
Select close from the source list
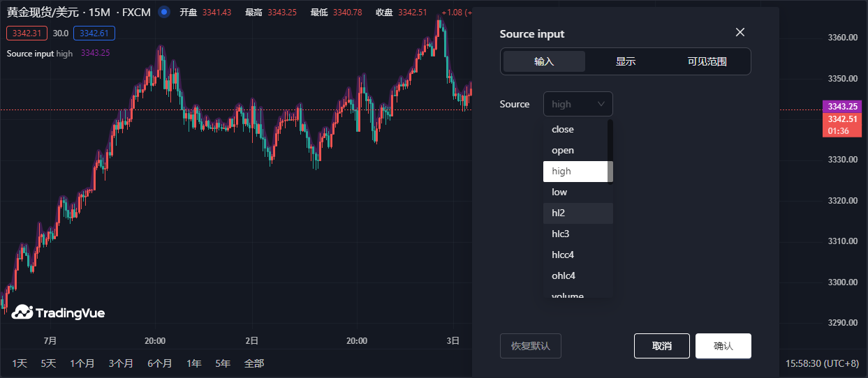coord(563,129)
